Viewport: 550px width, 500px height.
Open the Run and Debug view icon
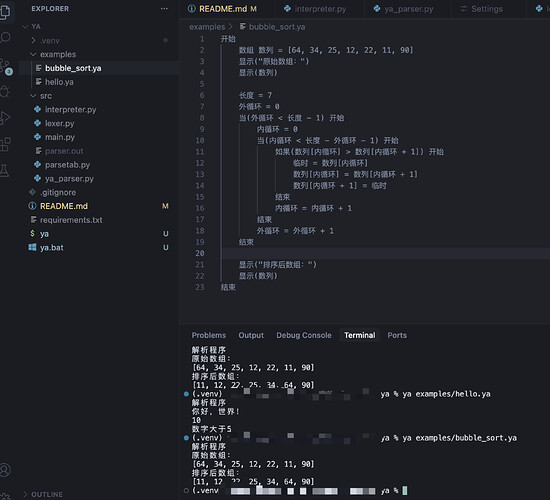pyautogui.click(x=5, y=118)
